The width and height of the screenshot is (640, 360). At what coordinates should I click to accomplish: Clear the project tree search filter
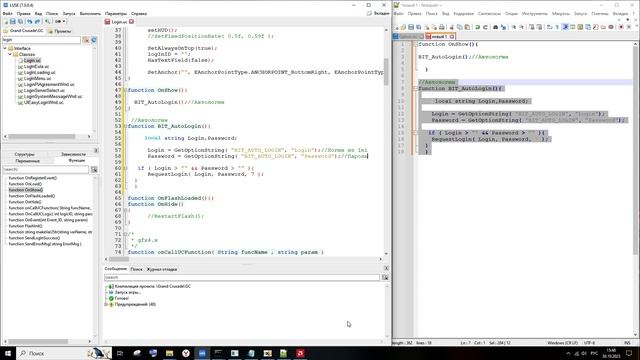tap(86, 40)
